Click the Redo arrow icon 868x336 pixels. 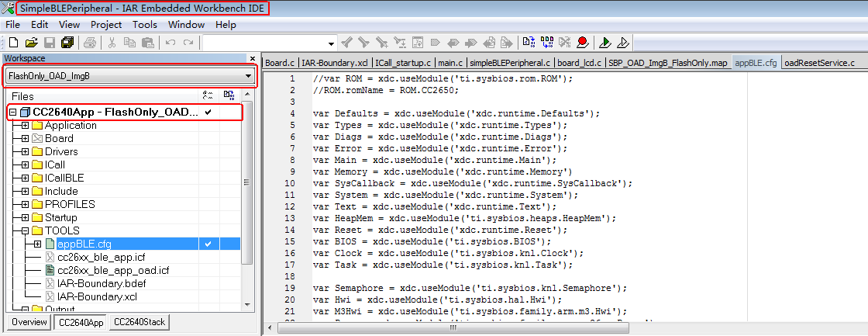click(x=188, y=43)
